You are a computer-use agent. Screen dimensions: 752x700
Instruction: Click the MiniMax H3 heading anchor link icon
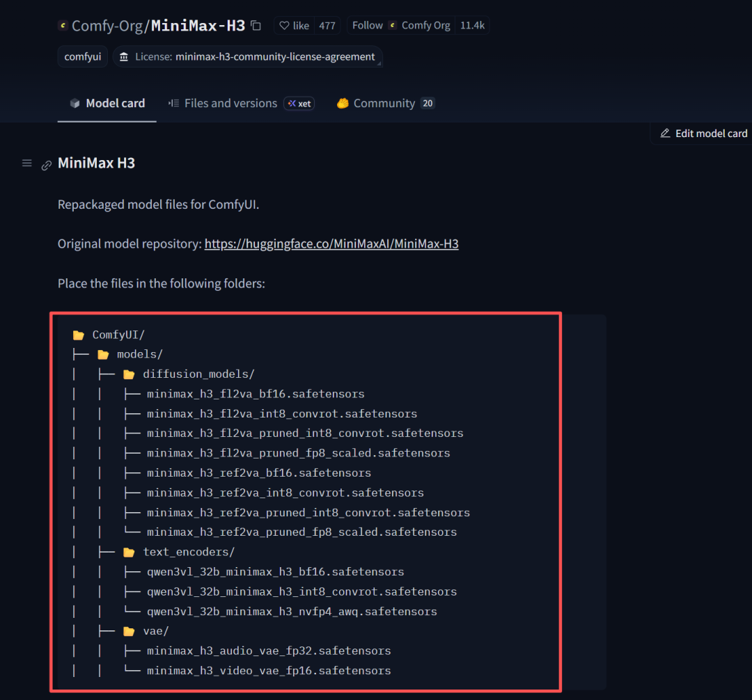tap(46, 166)
